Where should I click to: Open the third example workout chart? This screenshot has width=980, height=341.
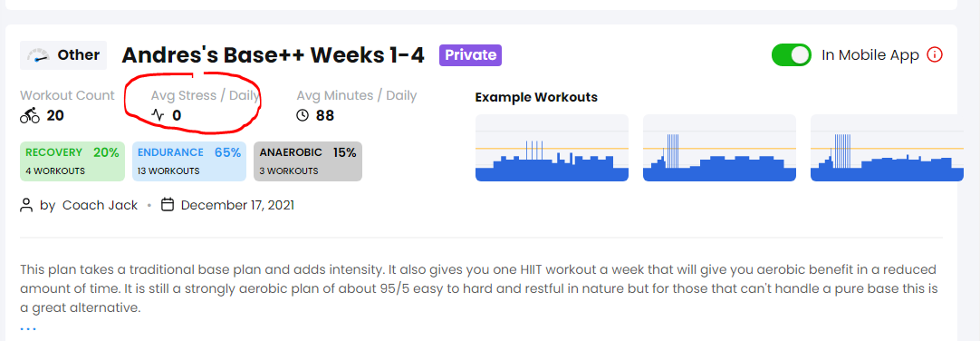(x=887, y=149)
